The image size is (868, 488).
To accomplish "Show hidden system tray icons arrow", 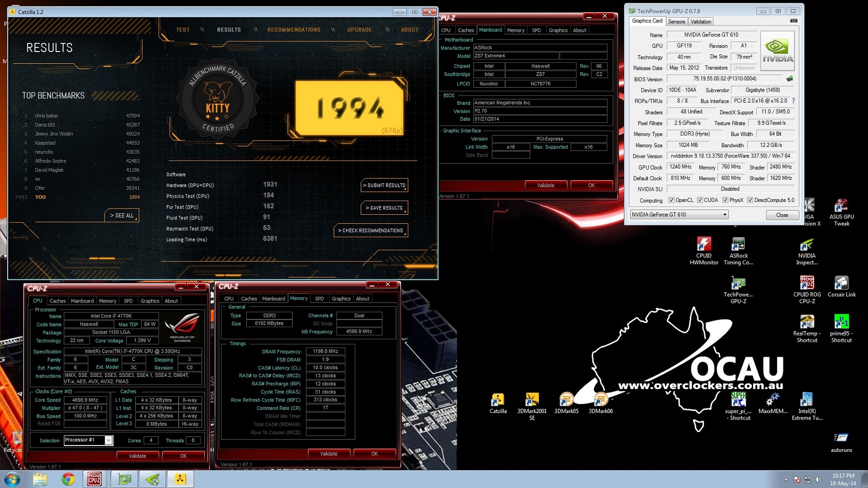I will [786, 479].
